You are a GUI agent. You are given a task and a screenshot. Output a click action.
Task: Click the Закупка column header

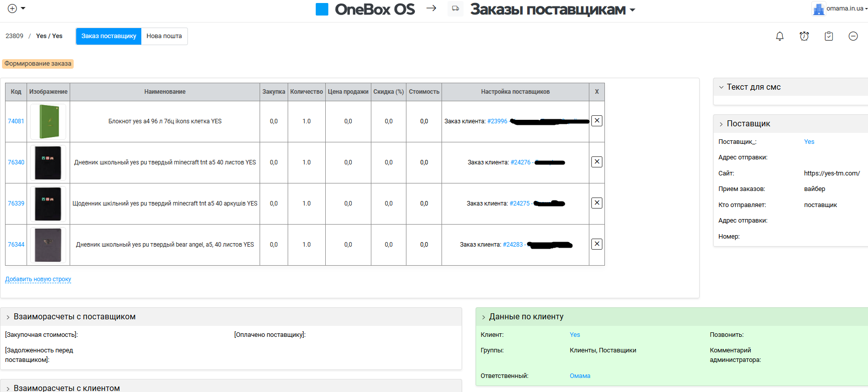click(x=274, y=92)
